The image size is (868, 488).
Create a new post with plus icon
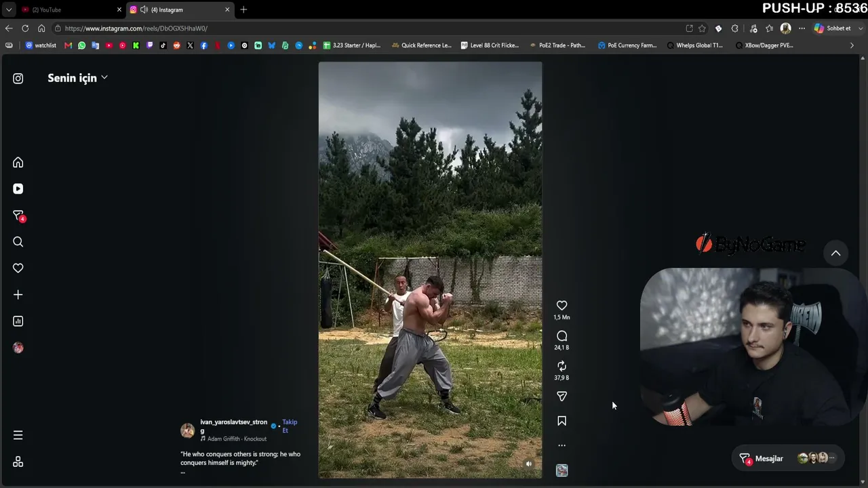click(18, 295)
